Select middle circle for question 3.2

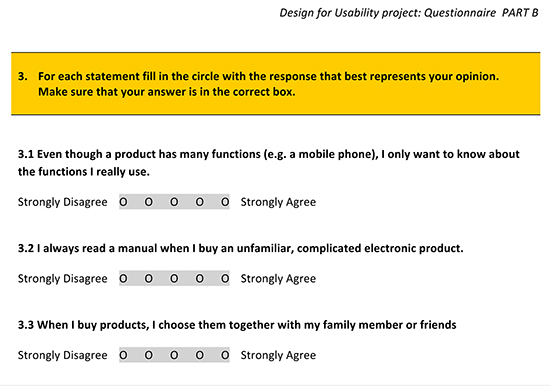[174, 278]
